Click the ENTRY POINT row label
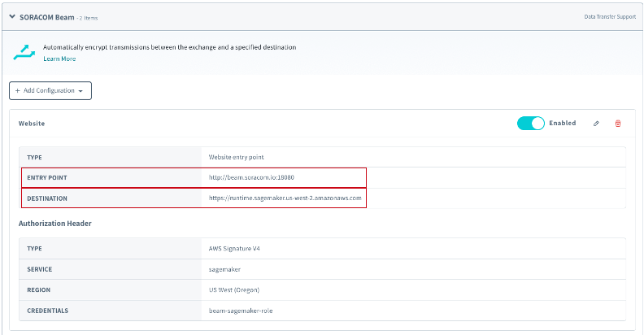 47,178
